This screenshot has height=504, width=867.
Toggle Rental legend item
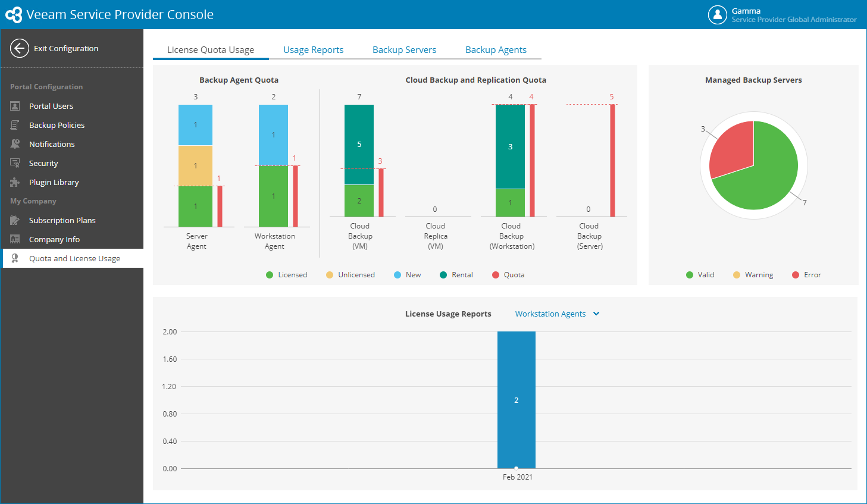point(456,275)
